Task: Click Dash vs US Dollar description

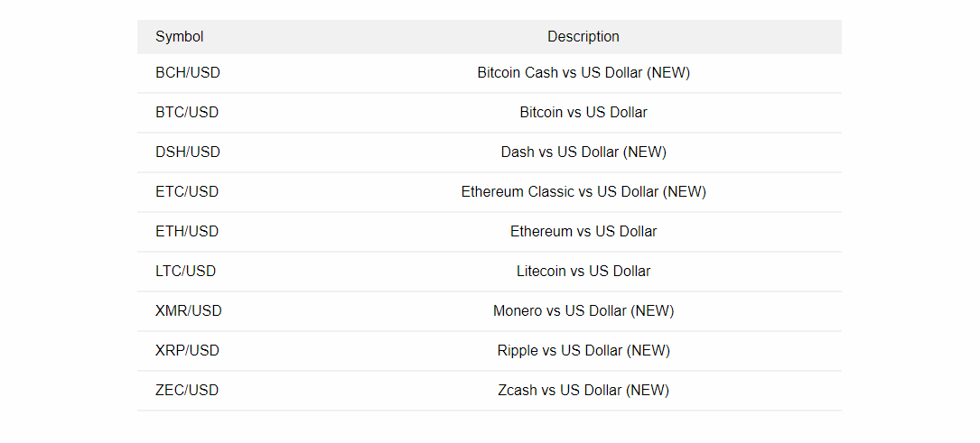Action: 583,152
